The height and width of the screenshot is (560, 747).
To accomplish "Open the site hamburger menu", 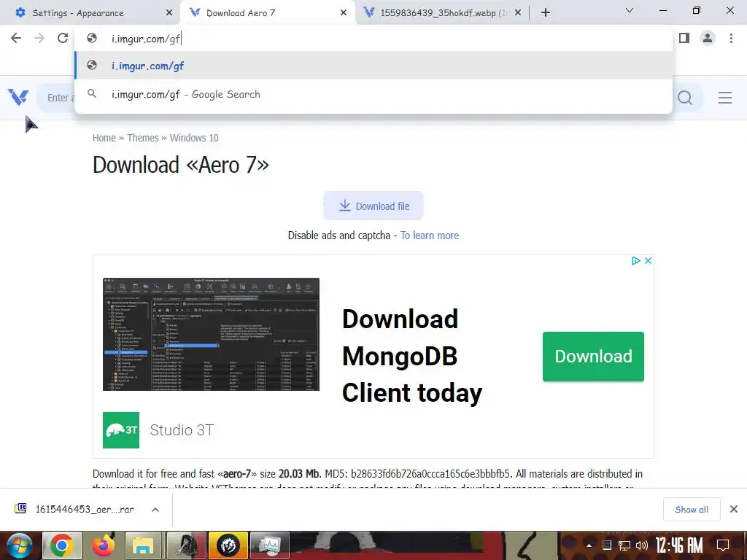I will [725, 98].
